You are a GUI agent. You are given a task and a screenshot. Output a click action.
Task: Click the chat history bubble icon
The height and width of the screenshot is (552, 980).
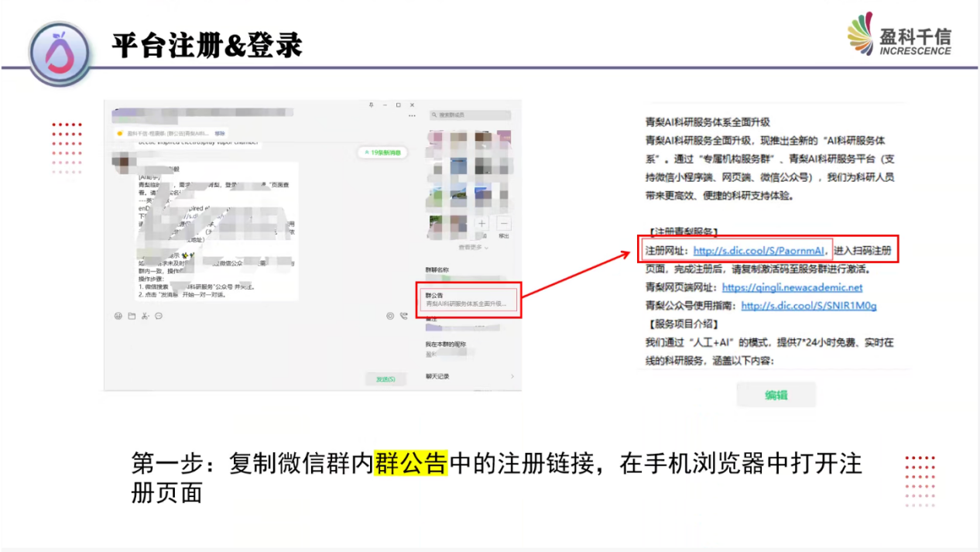tap(159, 316)
